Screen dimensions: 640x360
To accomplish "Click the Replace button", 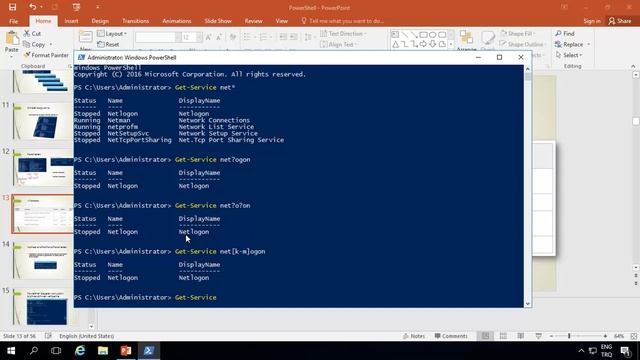I will (x=569, y=44).
